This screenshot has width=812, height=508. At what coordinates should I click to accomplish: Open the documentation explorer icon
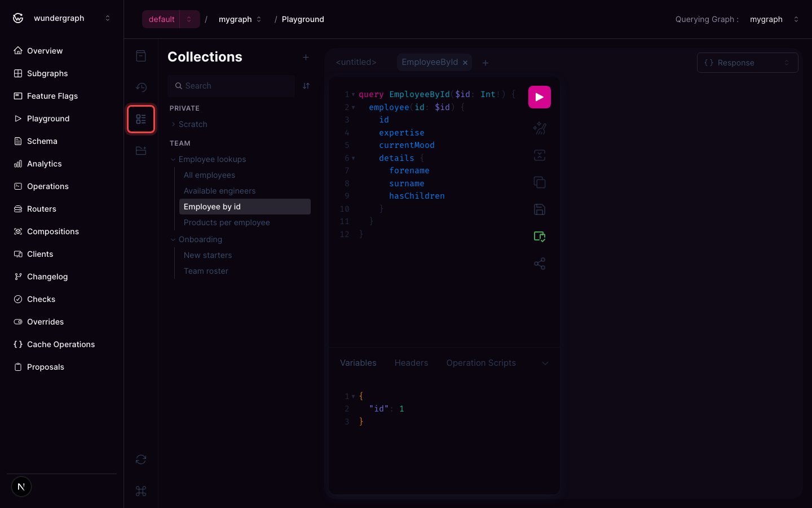(141, 56)
